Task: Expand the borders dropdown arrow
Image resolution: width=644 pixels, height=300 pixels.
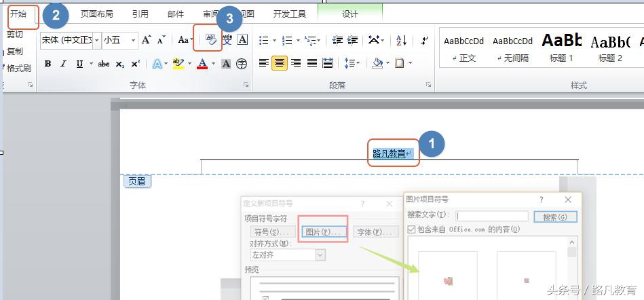Action: coord(410,63)
